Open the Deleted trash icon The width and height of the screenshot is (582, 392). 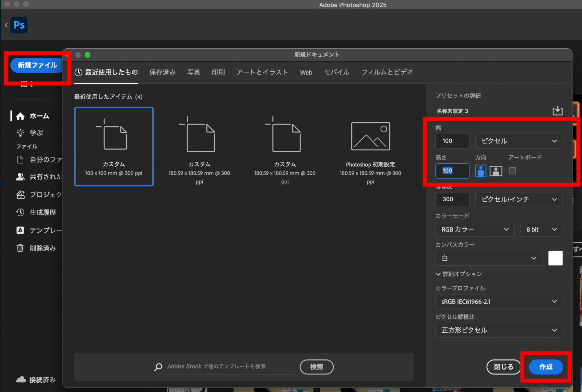coord(20,248)
